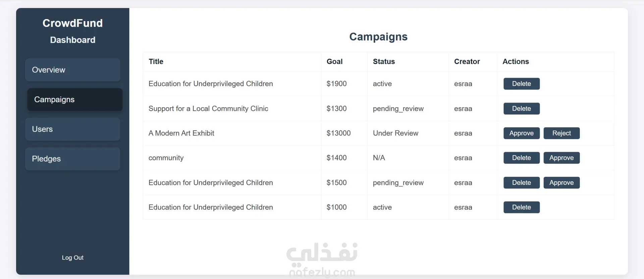Click the Goal column header
644x279 pixels.
334,62
